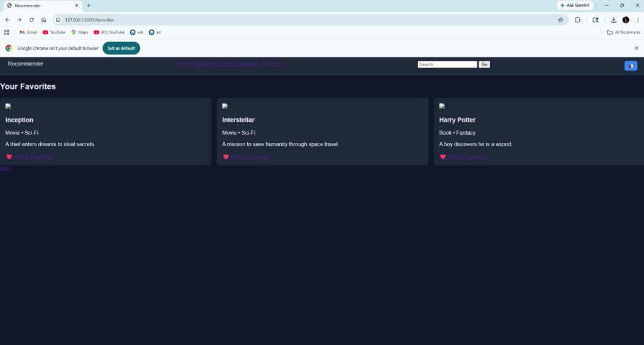
Task: Click Add to Favorites under Inception
Action: coord(33,157)
